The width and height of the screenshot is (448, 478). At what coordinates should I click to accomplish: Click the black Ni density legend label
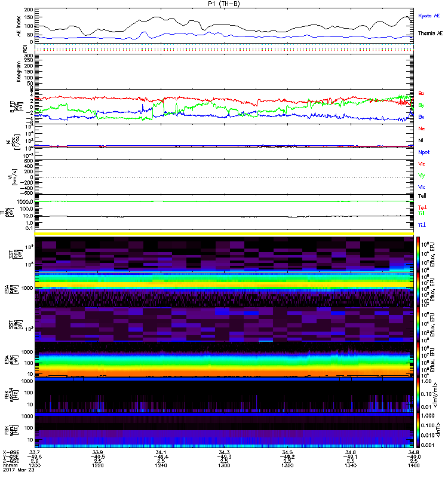pos(421,140)
